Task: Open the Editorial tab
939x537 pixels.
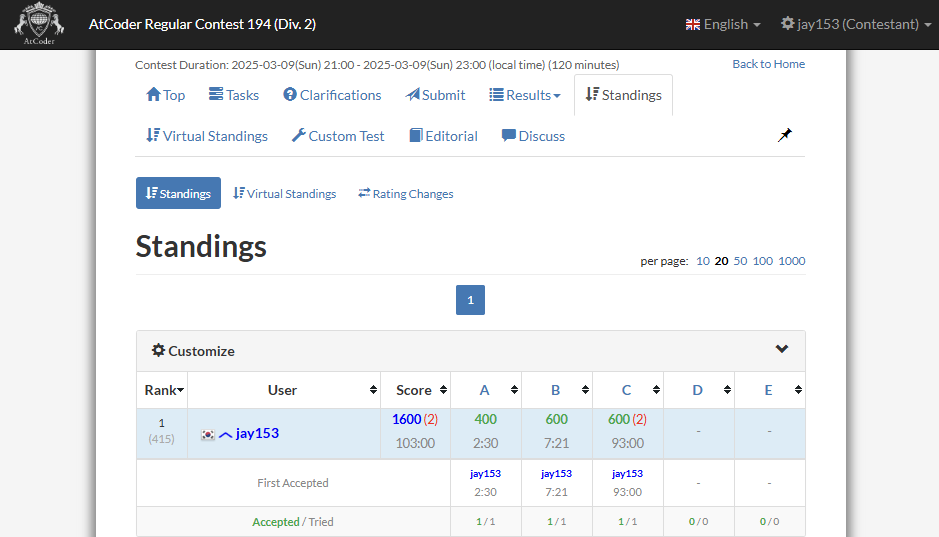Action: 444,136
